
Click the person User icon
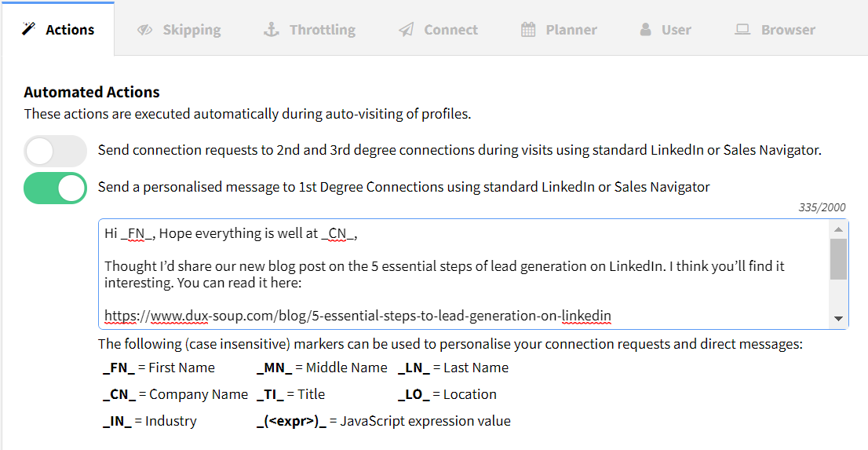(645, 29)
